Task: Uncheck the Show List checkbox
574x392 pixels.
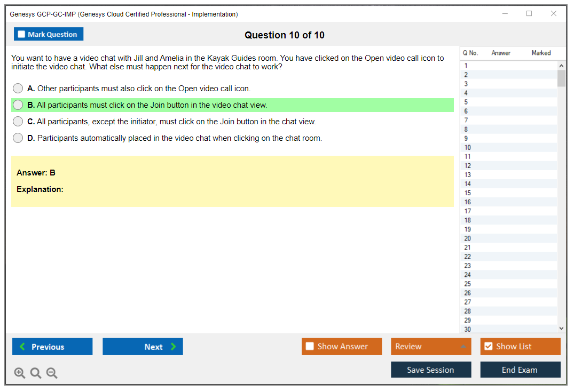Action: click(488, 347)
